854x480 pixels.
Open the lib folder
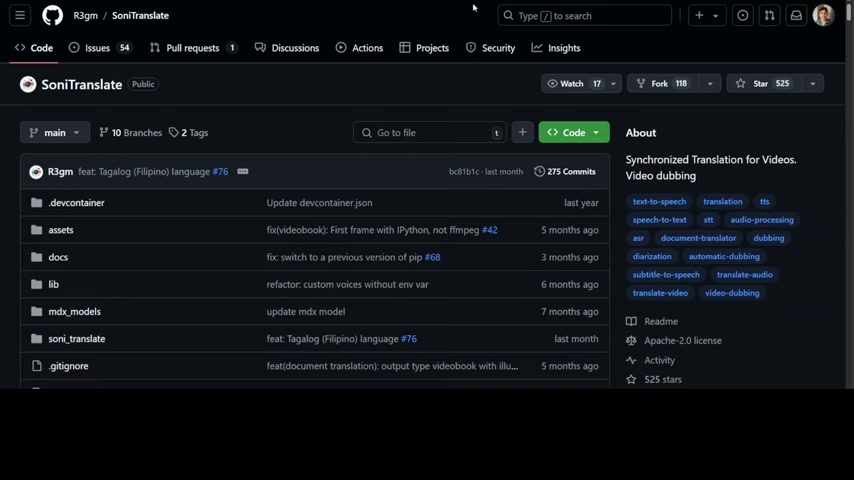point(53,284)
